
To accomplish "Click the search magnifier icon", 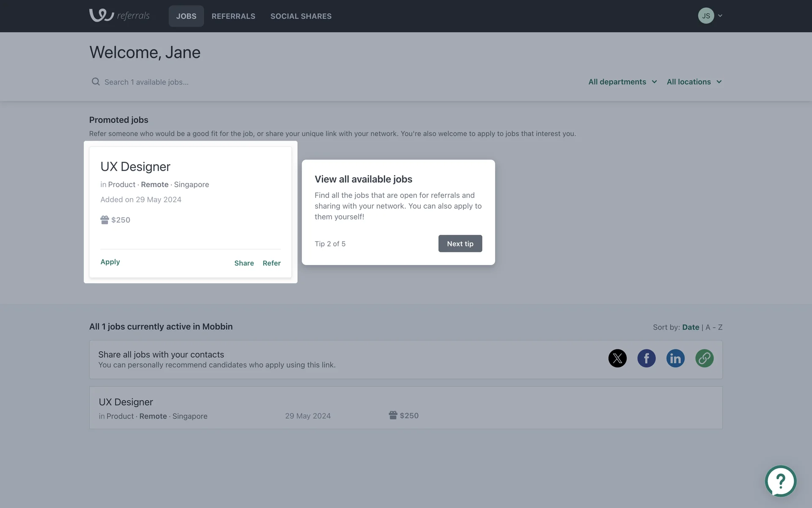I will point(96,82).
